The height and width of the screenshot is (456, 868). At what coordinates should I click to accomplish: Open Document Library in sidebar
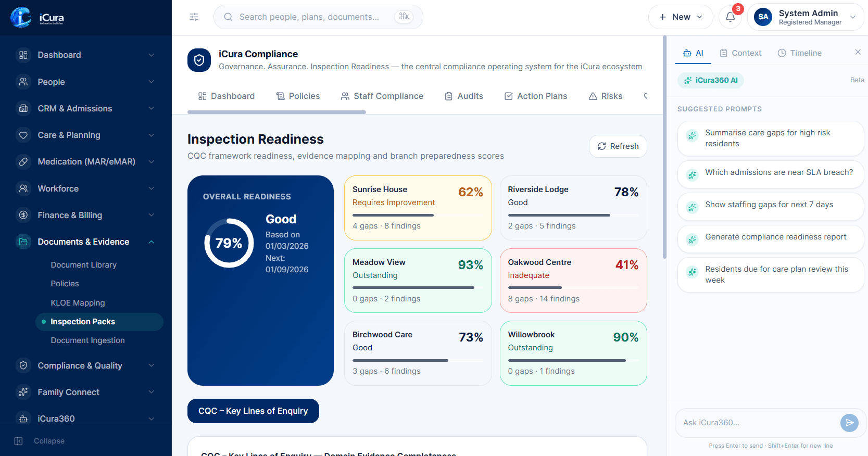[x=83, y=265]
